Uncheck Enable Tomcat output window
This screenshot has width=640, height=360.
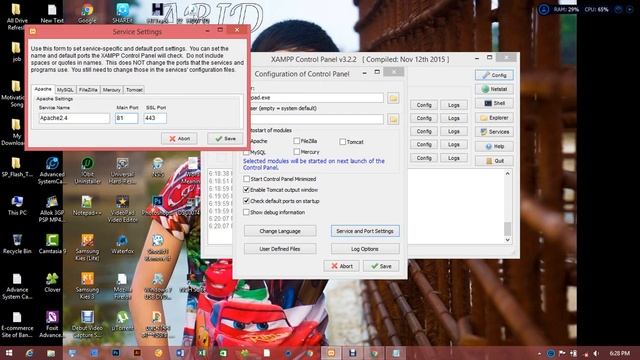point(246,190)
